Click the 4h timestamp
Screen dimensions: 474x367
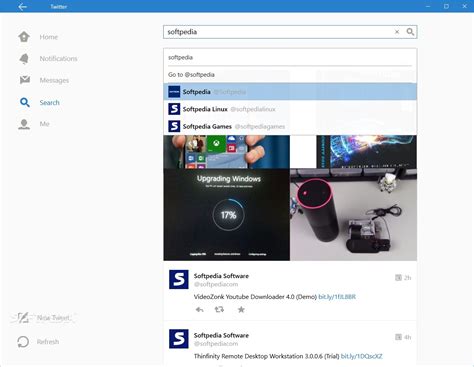(408, 337)
